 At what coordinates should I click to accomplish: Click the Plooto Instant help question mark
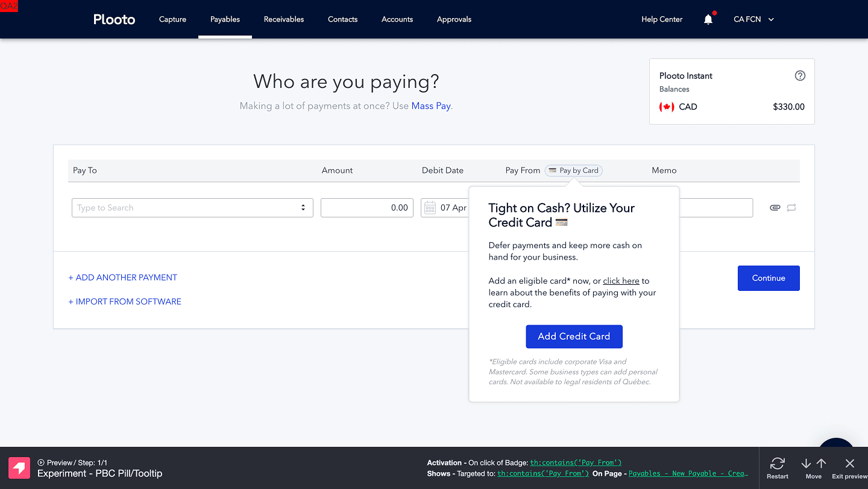[x=800, y=75]
